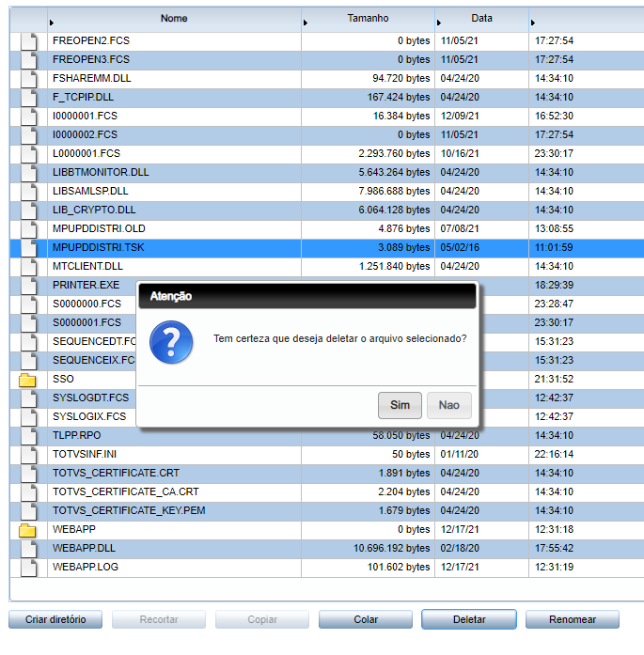Click the file icon next to WEBAPP.DLL
Screen dimensions: 644x655
click(x=28, y=549)
